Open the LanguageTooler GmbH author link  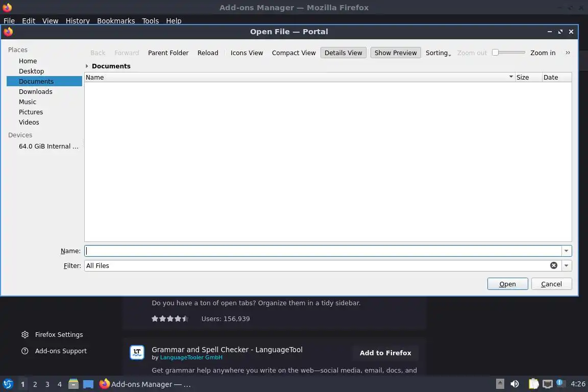tap(191, 357)
